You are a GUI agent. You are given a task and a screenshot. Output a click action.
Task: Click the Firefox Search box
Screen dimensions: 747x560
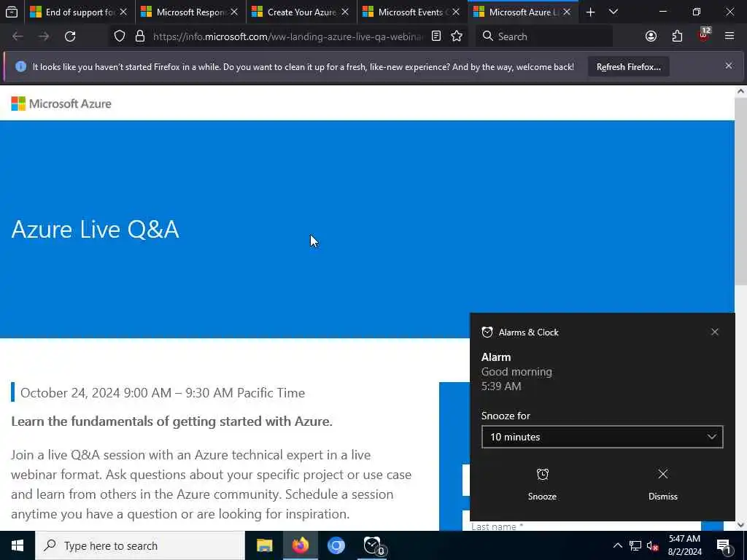click(544, 36)
